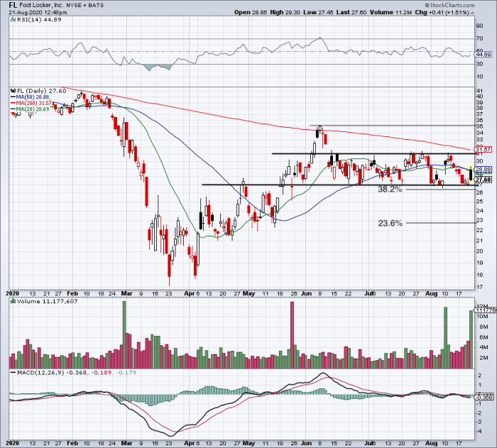Click the tall red late-May volume spike bar
497x448 pixels.
[292, 335]
